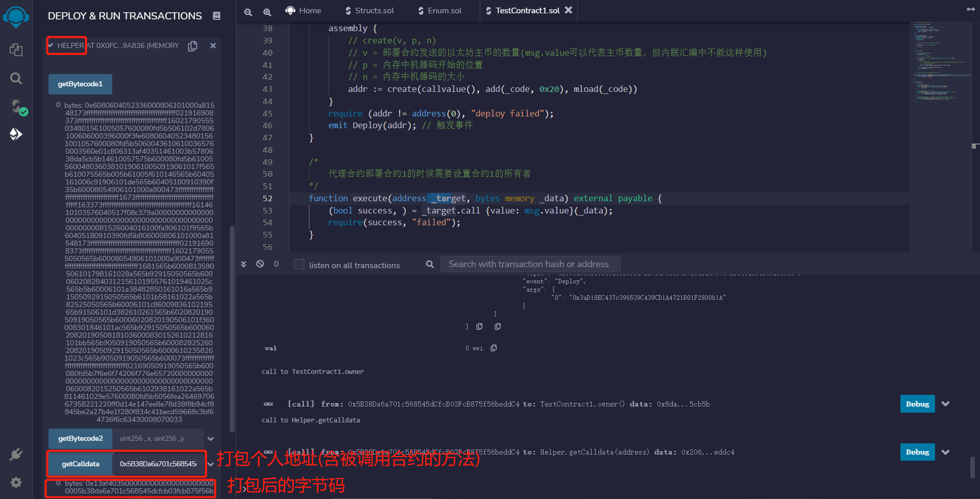Click "call to TestContract1.owner" log line
The image size is (980, 499).
click(x=312, y=372)
